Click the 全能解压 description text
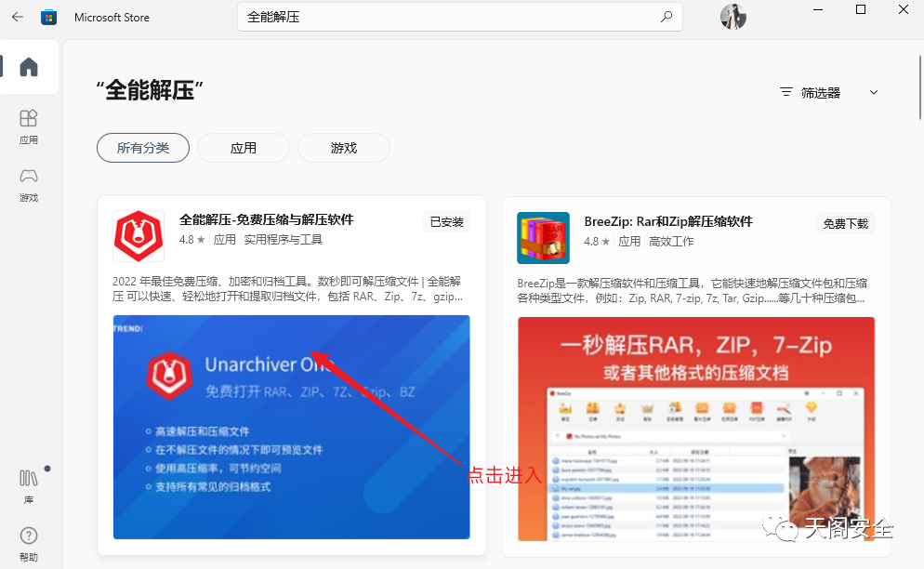The image size is (924, 569). point(287,289)
